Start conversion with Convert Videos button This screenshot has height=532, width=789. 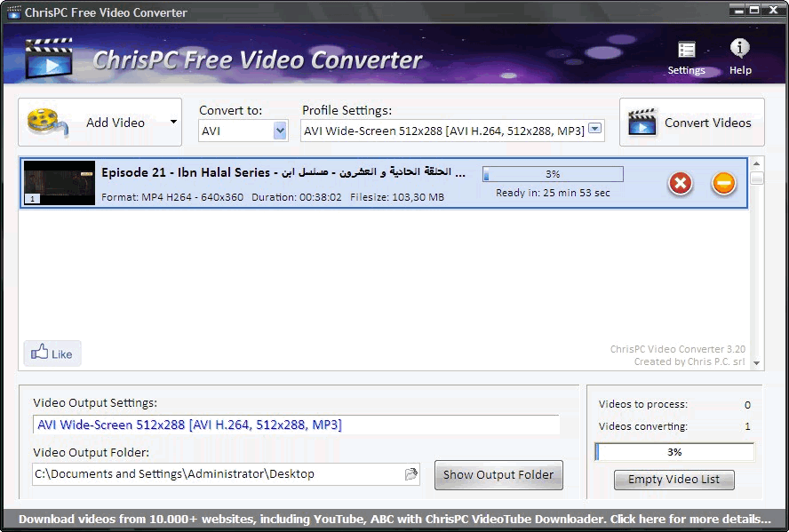692,123
